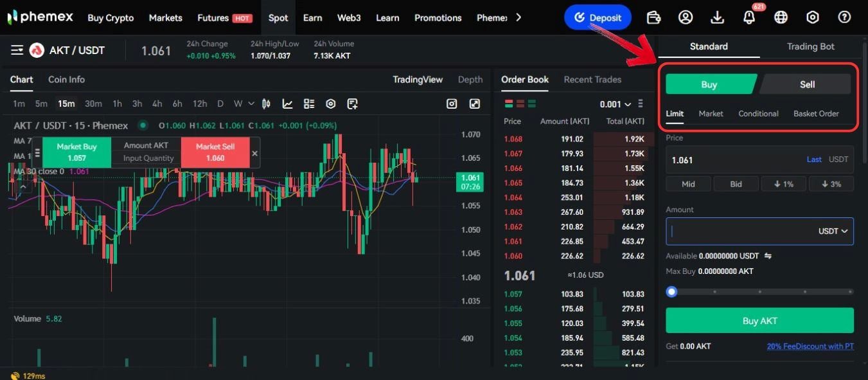The image size is (868, 380).
Task: Switch to the Depth chart view
Action: click(470, 79)
